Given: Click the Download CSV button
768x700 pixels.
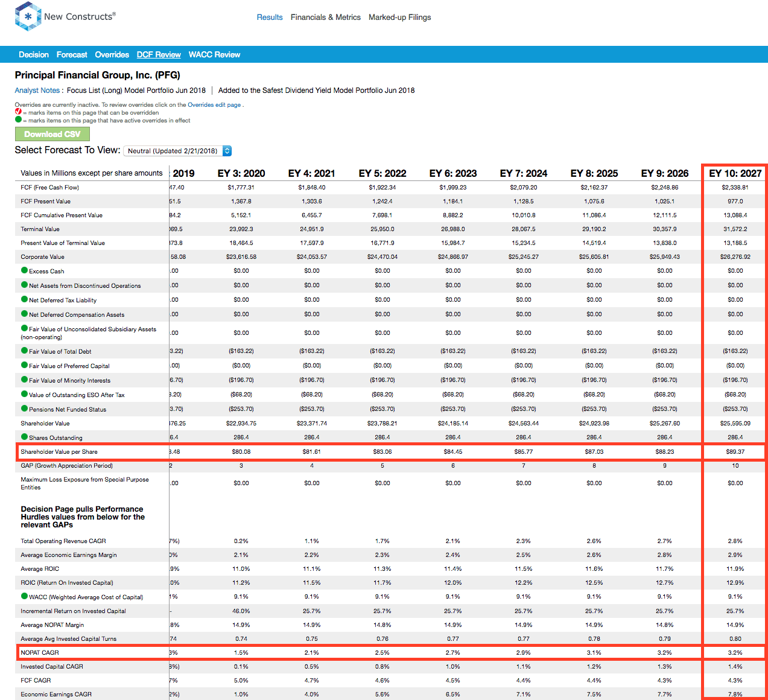Looking at the screenshot, I should 52,134.
